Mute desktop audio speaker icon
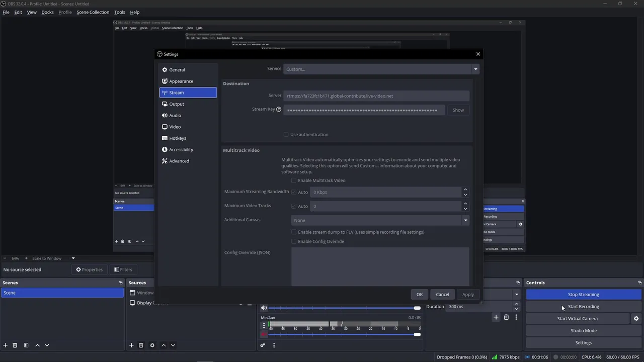The width and height of the screenshot is (644, 362). [x=264, y=308]
